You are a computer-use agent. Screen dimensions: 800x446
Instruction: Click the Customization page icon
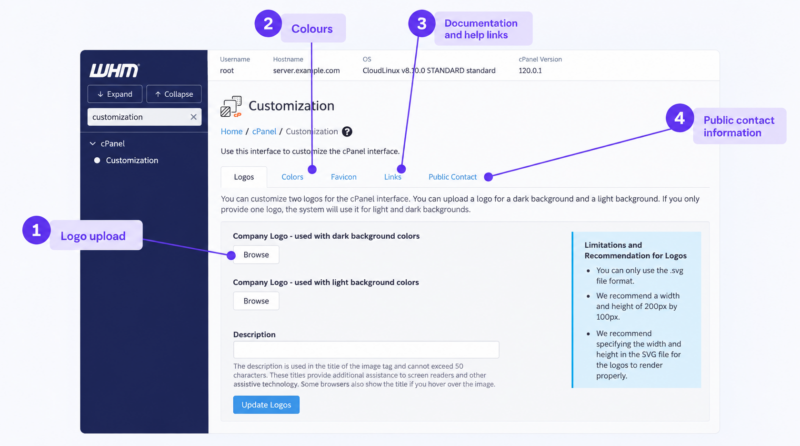(x=231, y=106)
